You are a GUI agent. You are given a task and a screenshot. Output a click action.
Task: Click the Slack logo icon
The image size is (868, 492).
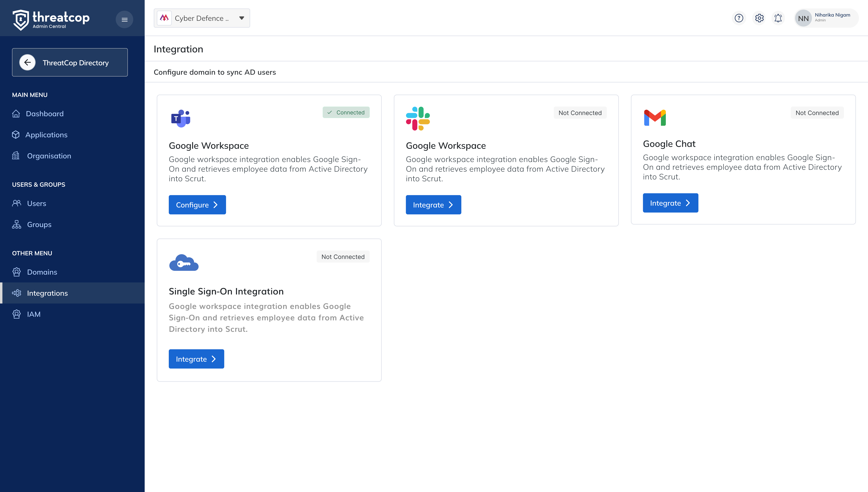[418, 118]
